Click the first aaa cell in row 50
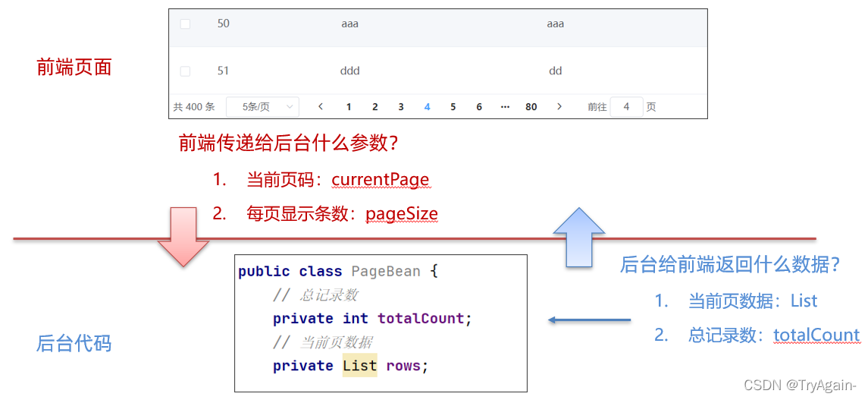Viewport: 868px width, 400px height. [x=350, y=24]
